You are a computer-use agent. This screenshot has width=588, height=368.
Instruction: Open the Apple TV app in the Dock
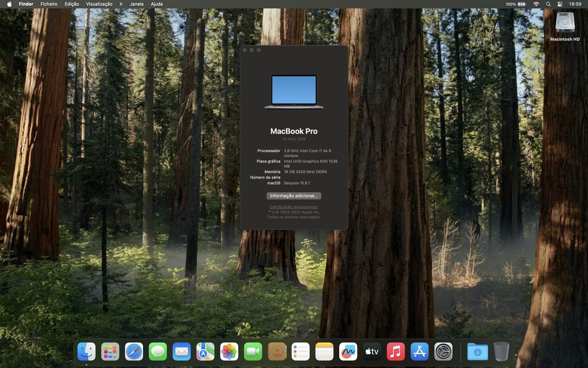click(x=372, y=352)
